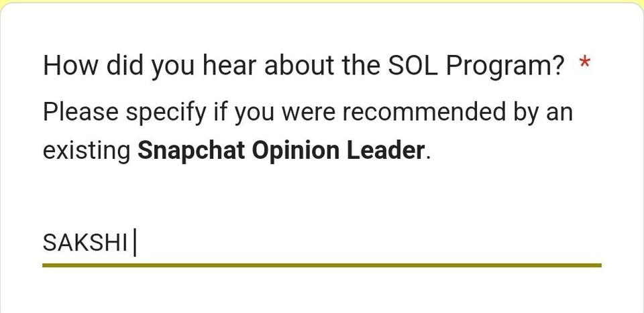The height and width of the screenshot is (313, 644).
Task: Click the olive underline beneath the answer
Action: pyautogui.click(x=321, y=265)
